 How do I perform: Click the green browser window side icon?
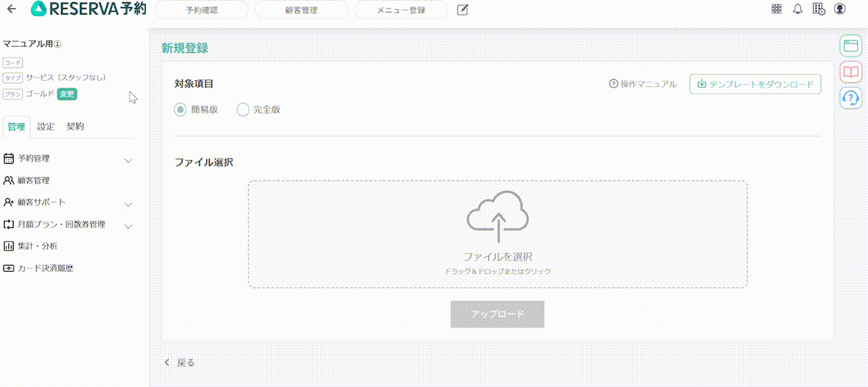(851, 46)
